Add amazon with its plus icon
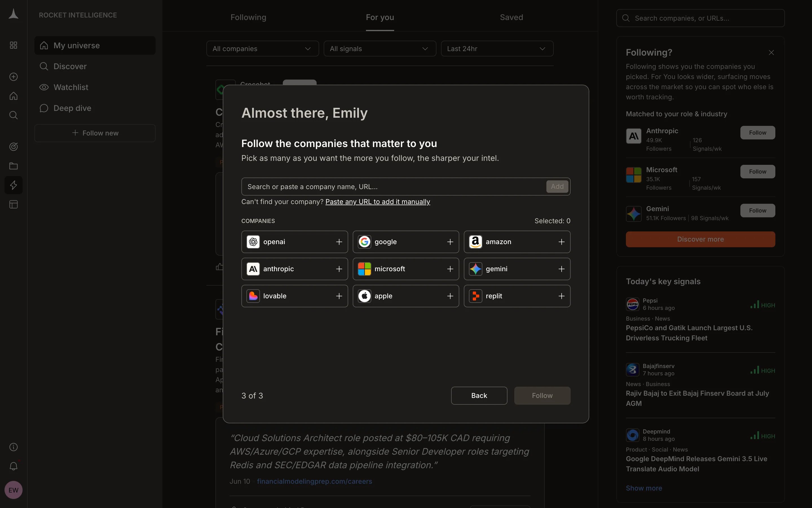 [x=561, y=242]
